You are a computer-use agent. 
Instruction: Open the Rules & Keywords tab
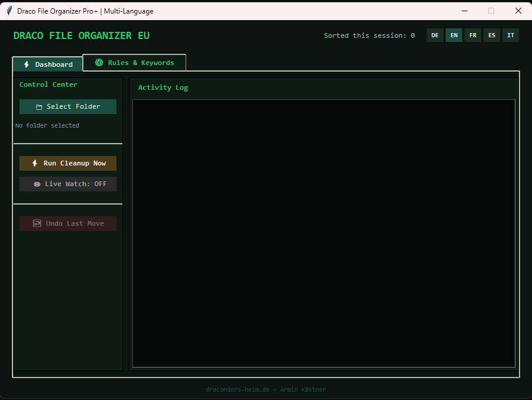(134, 63)
